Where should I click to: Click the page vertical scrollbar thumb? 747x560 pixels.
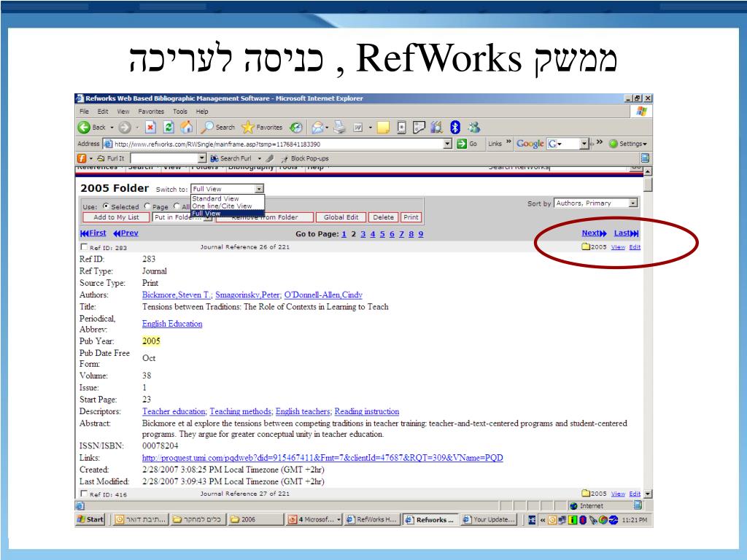point(648,184)
